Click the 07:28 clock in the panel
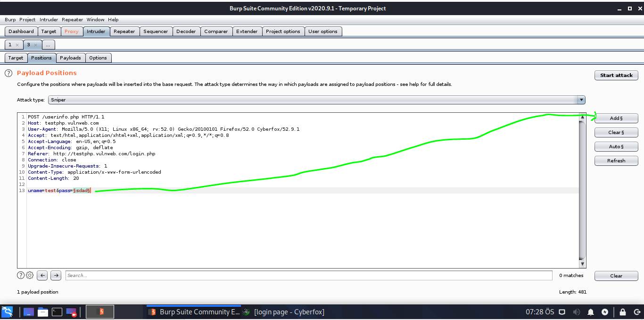 (540, 312)
